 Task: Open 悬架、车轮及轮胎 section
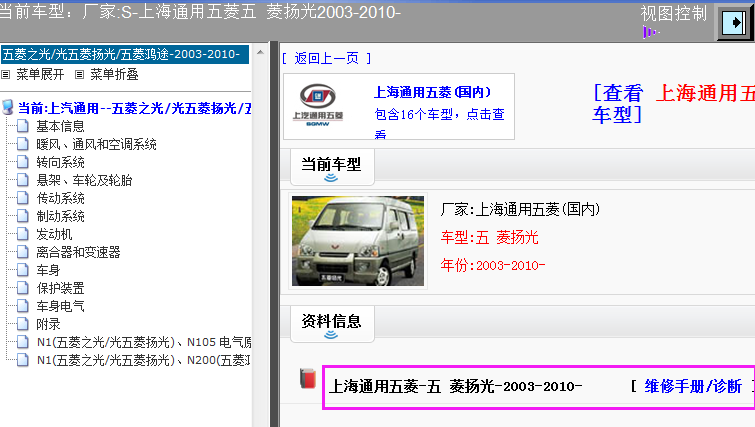84,180
